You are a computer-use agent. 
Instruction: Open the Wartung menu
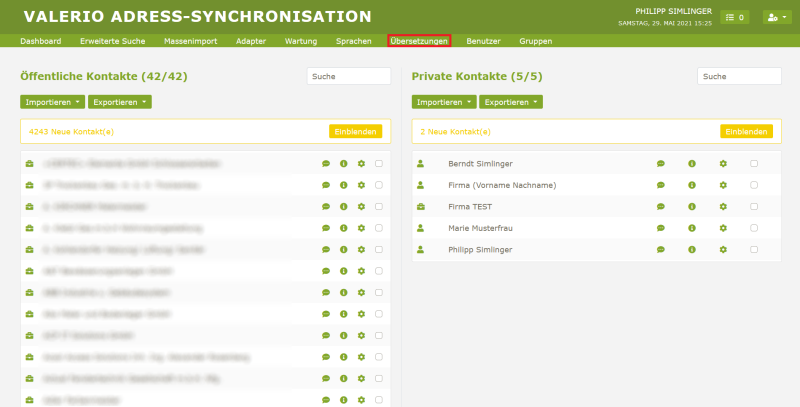(301, 41)
